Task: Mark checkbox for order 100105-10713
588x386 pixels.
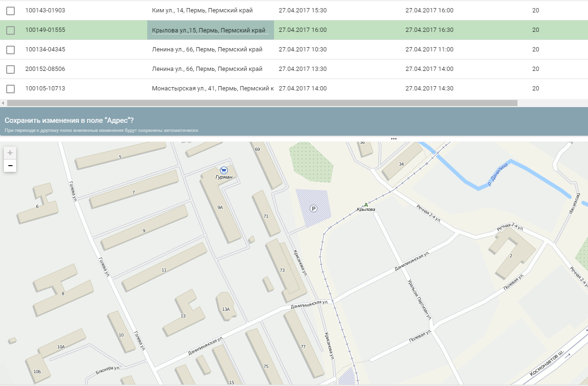Action: point(10,89)
